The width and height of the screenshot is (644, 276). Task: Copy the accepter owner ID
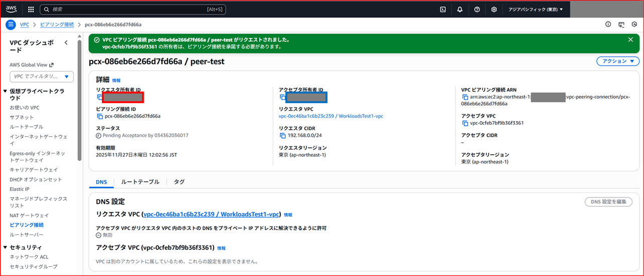[282, 97]
